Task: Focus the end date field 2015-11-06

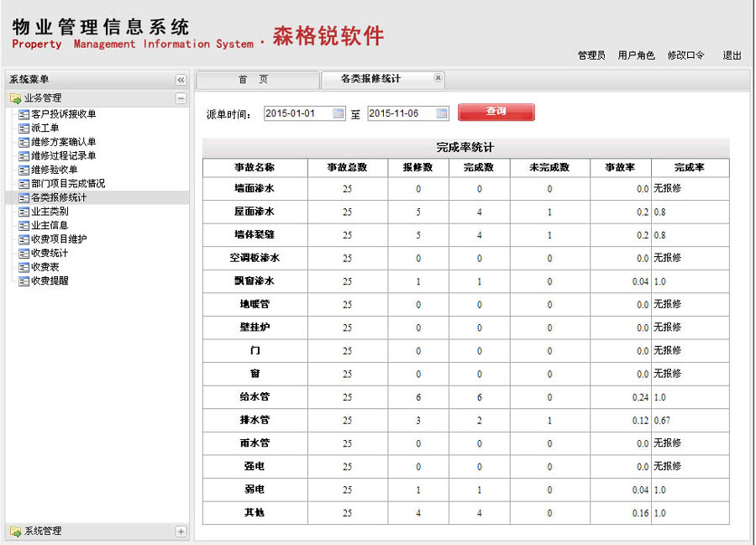Action: coord(401,113)
